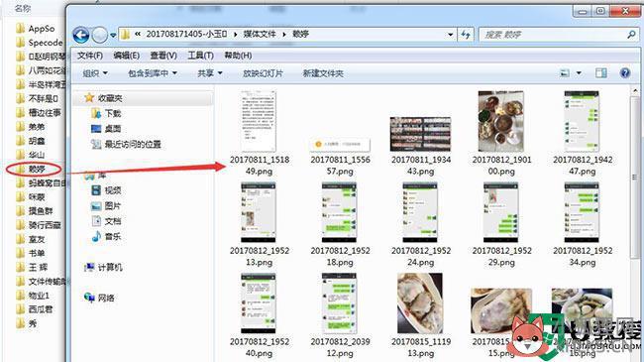Open the recent pages dropdown arrow
Viewport: 644px width, 362px height.
click(x=113, y=36)
